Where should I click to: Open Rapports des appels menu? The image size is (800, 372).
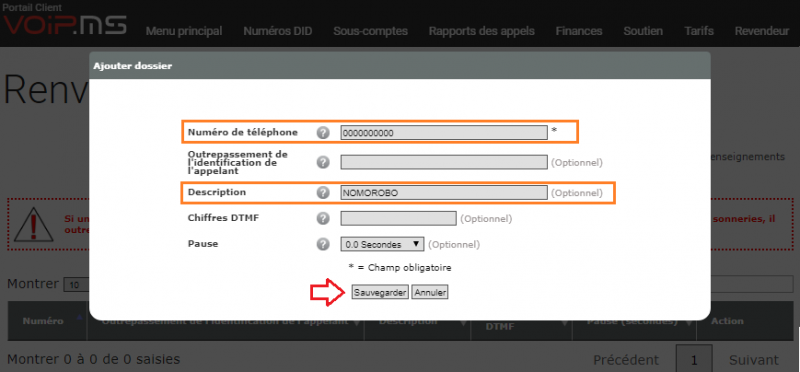click(481, 31)
